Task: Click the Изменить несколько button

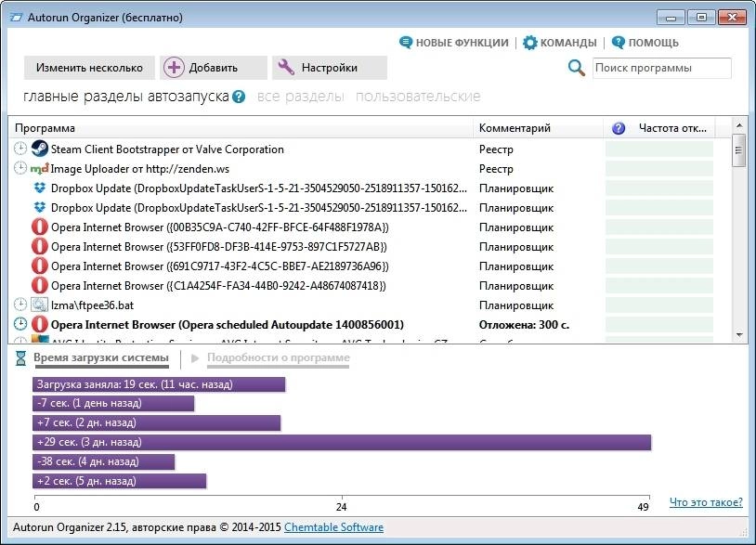Action: pyautogui.click(x=89, y=68)
